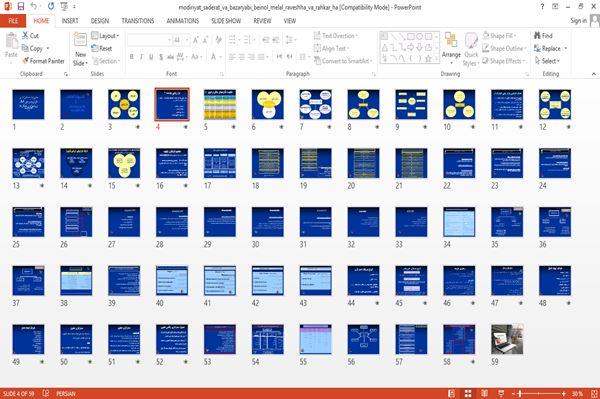Open the FILE menu tab
Viewport: 600px width, 399px height.
(x=13, y=21)
